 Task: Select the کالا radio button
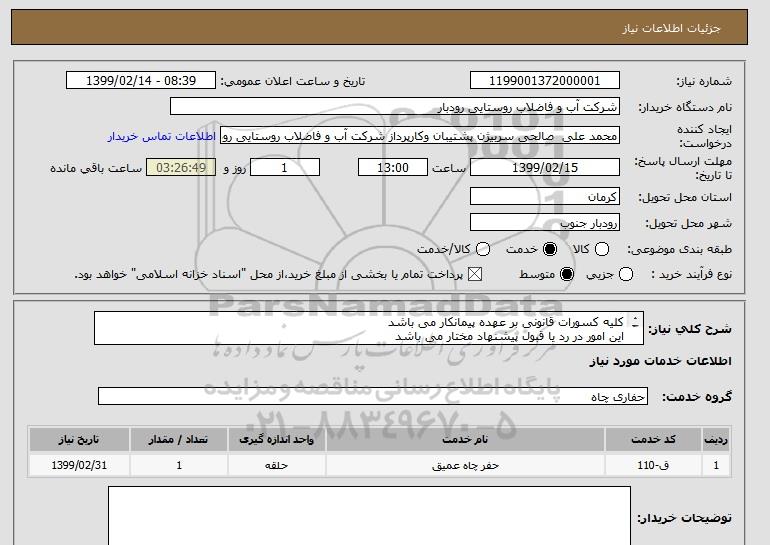pos(602,249)
